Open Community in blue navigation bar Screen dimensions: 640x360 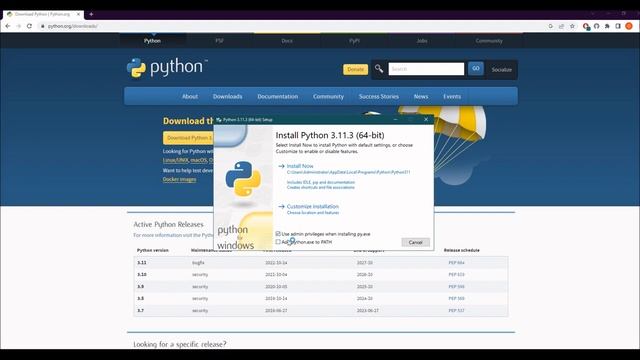click(x=328, y=96)
